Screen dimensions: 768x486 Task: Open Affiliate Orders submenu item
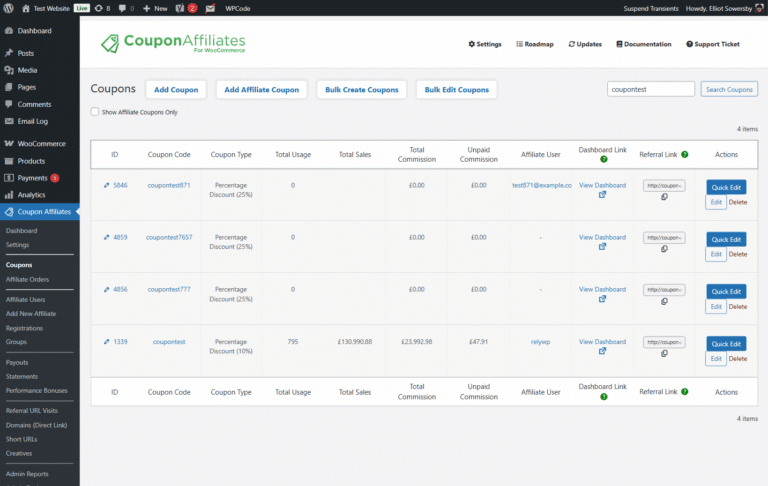[x=27, y=279]
